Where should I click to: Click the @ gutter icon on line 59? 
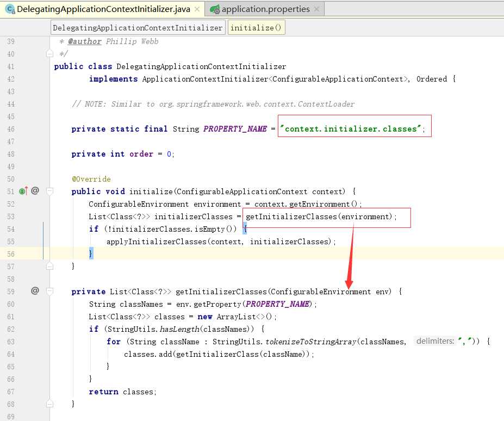[x=35, y=291]
